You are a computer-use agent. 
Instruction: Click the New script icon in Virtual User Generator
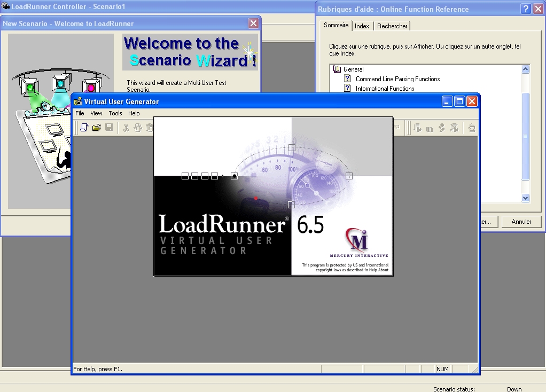pyautogui.click(x=84, y=128)
